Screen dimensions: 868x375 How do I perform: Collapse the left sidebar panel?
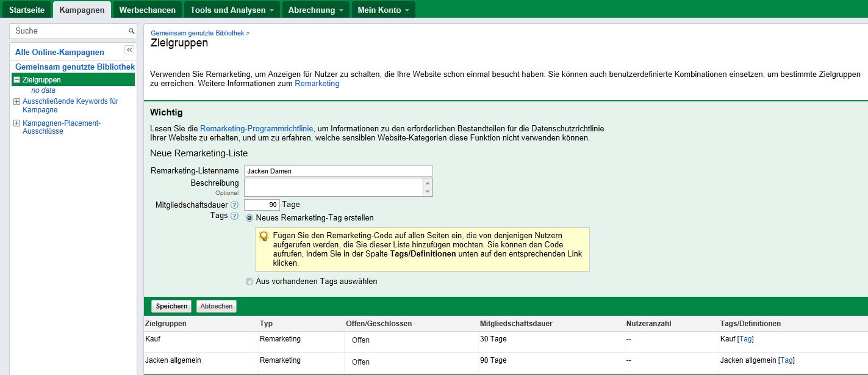click(x=129, y=50)
